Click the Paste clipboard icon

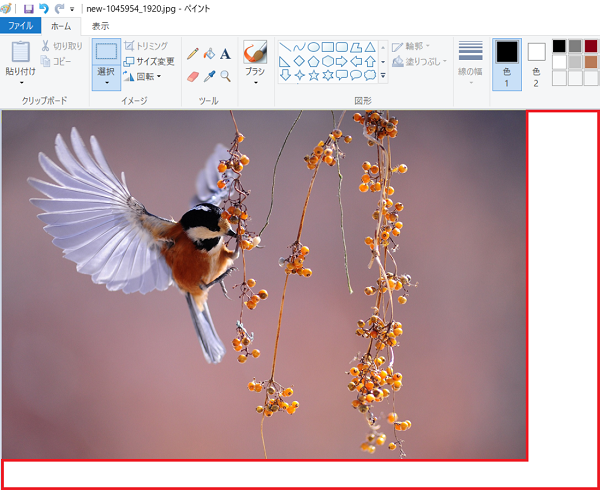click(x=21, y=52)
